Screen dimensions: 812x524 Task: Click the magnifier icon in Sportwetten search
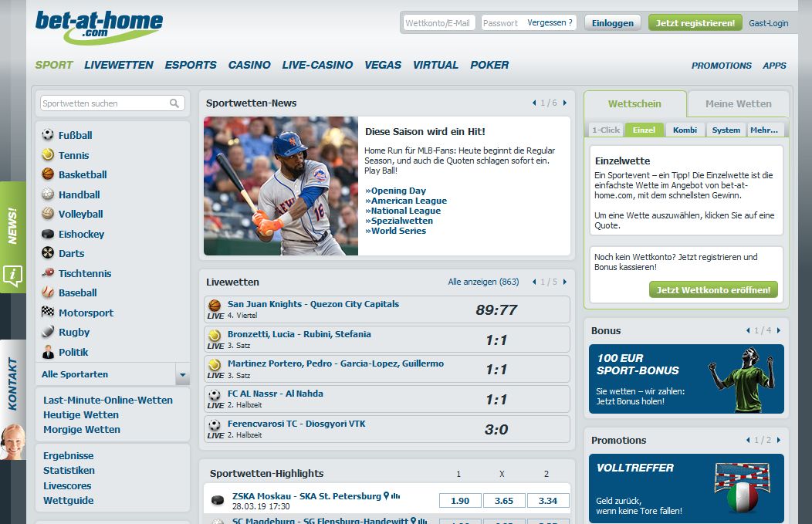click(174, 103)
